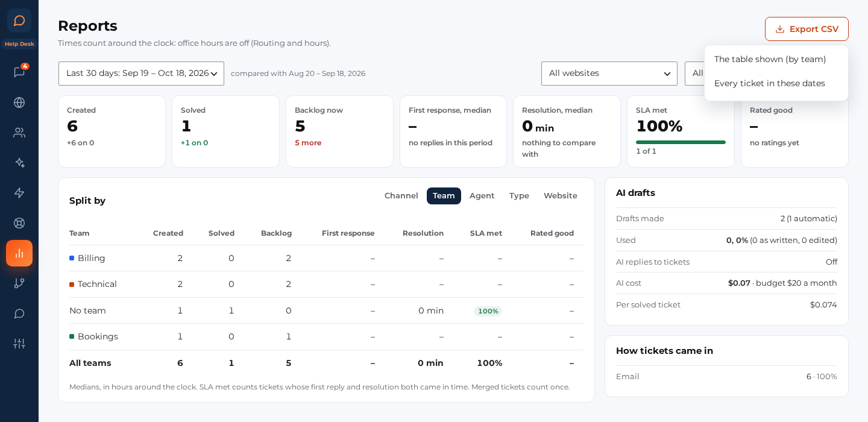Open the Last 30 days date range dropdown

pyautogui.click(x=141, y=74)
